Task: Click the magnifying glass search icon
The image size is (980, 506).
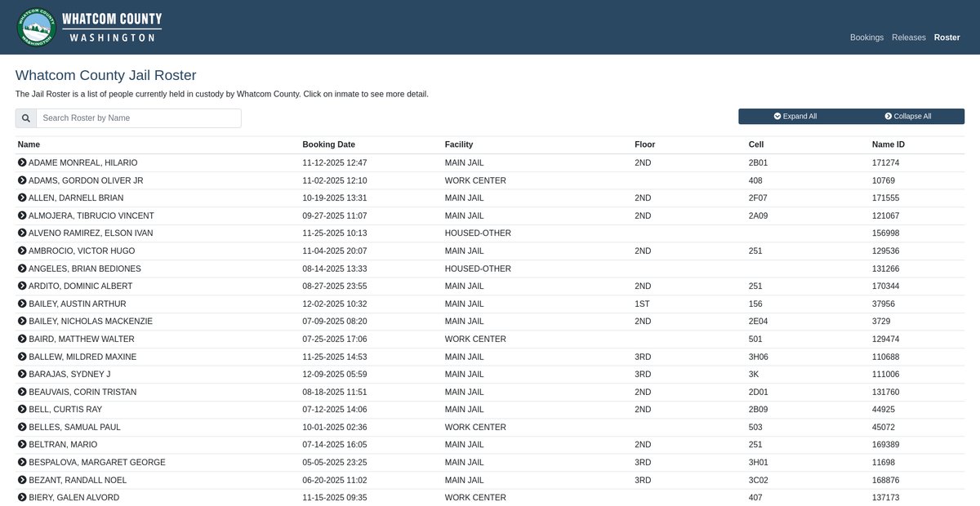Action: 26,118
